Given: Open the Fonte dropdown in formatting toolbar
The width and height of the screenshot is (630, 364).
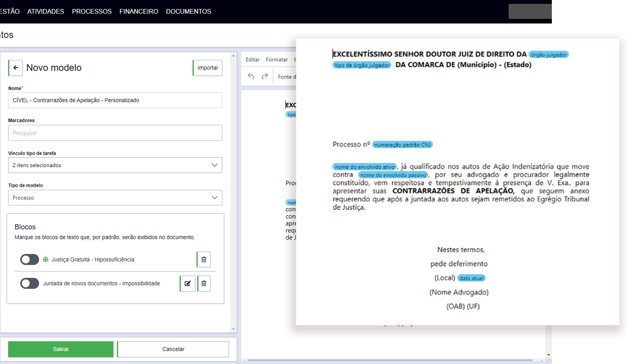Looking at the screenshot, I should (x=287, y=77).
